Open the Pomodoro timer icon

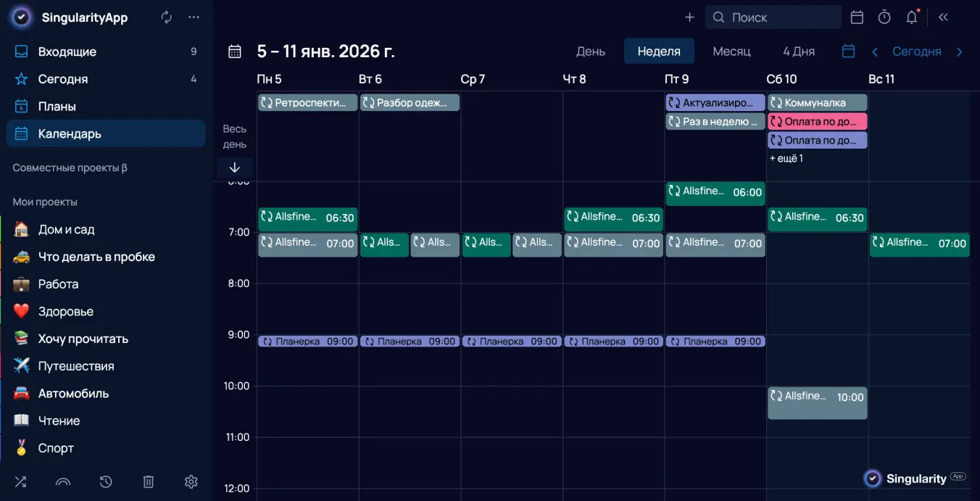point(884,16)
